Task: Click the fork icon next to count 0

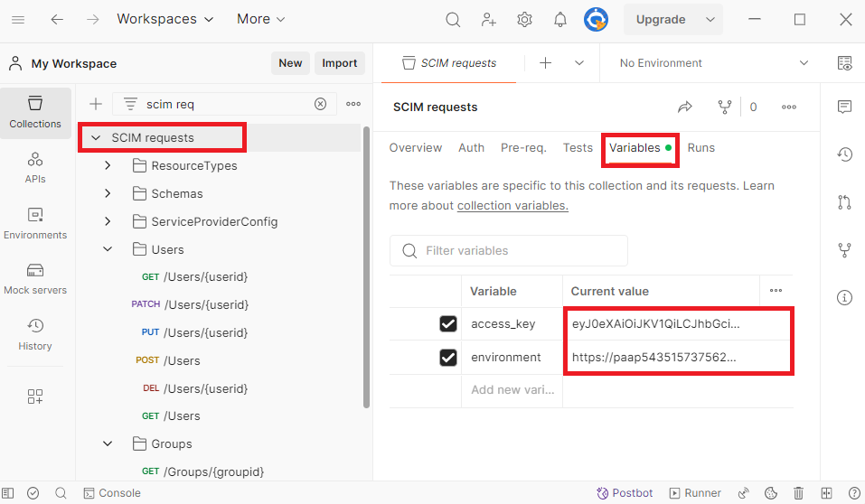Action: point(724,107)
